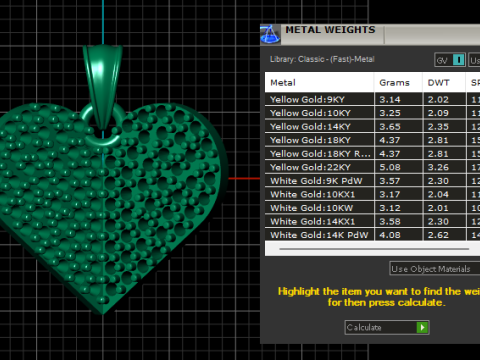Screen dimensions: 480x360
Task: Select the Yellow Gold:18KY row
Action: [372, 140]
